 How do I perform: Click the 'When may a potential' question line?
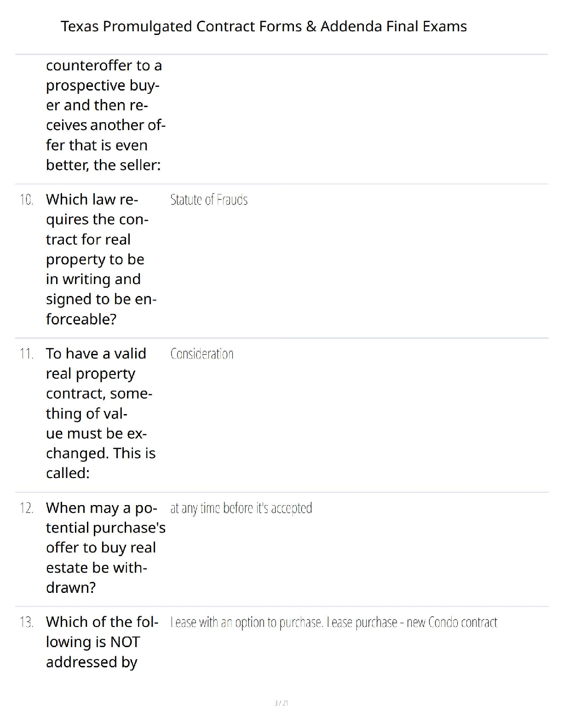pos(101,508)
